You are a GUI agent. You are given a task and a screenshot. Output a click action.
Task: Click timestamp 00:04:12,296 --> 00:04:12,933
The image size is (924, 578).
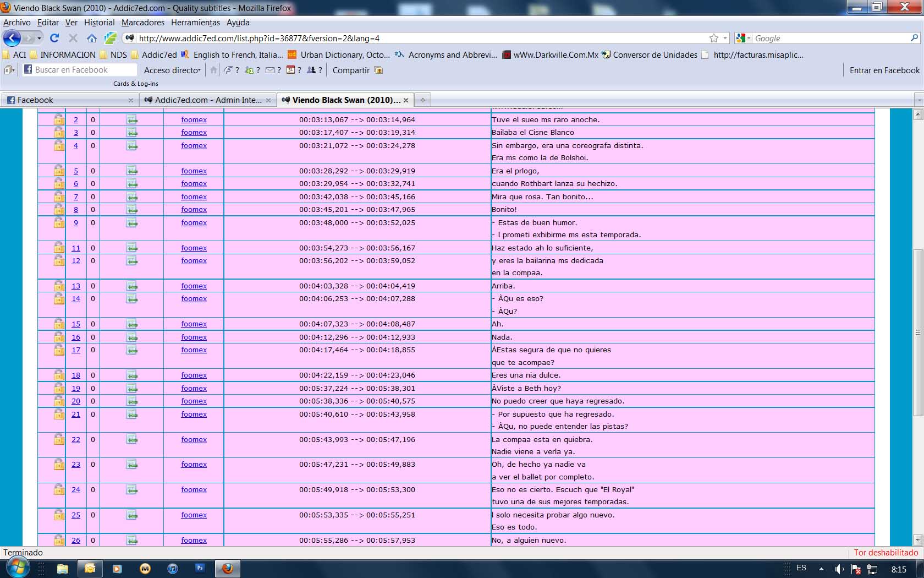[x=357, y=337]
